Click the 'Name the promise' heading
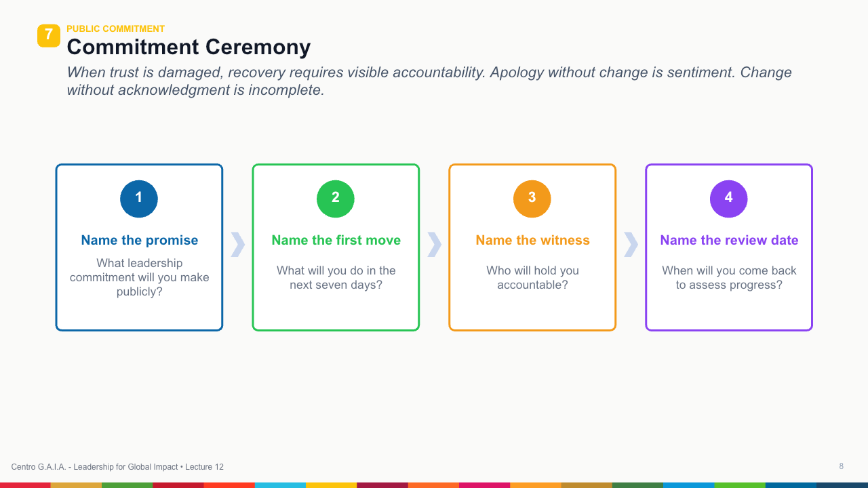The image size is (868, 488). tap(140, 240)
